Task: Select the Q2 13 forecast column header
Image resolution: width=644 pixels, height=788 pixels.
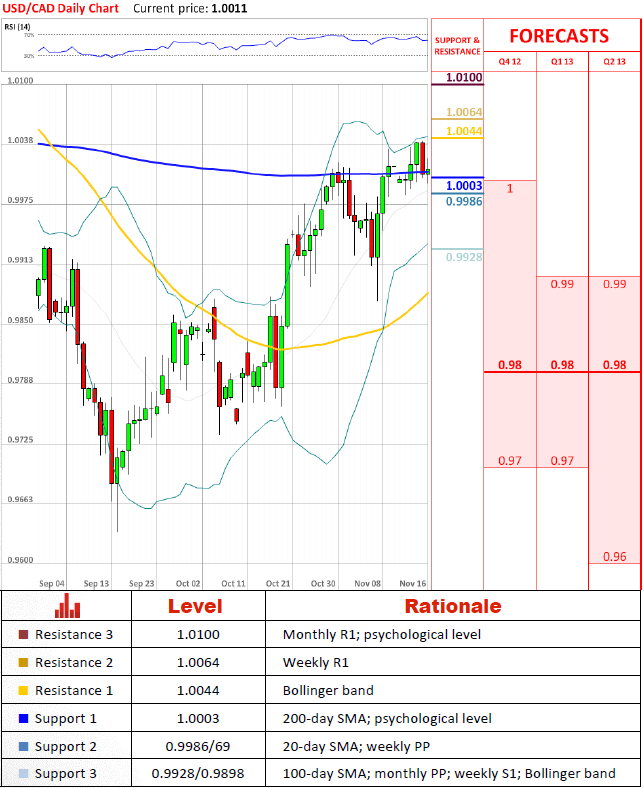Action: click(615, 62)
